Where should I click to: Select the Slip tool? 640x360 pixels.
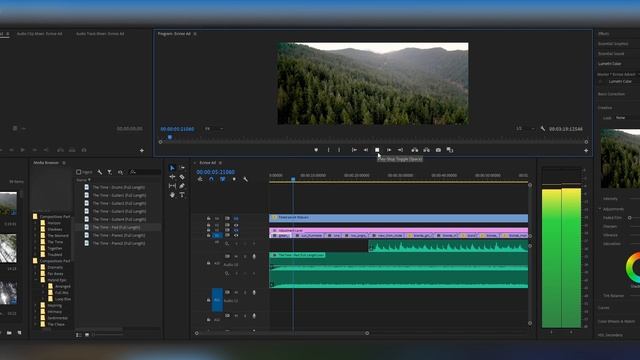[172, 186]
